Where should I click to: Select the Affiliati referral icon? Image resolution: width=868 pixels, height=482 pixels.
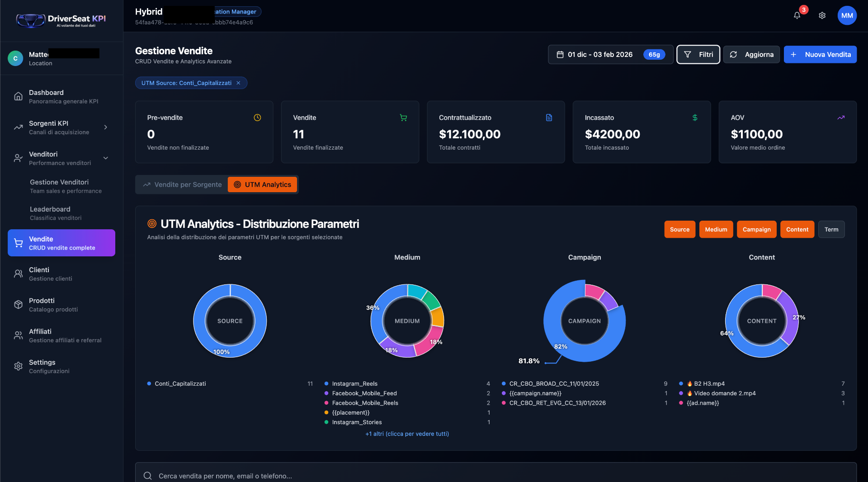point(18,335)
